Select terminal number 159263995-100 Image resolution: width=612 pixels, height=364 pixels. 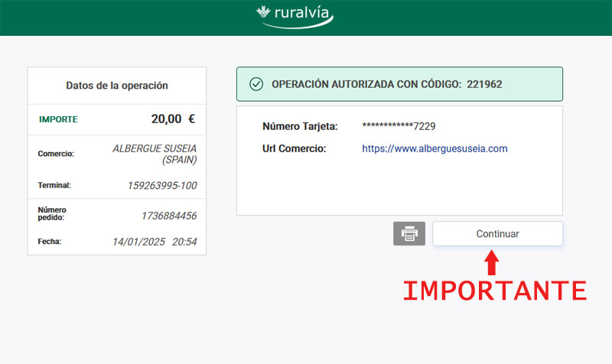tap(162, 185)
